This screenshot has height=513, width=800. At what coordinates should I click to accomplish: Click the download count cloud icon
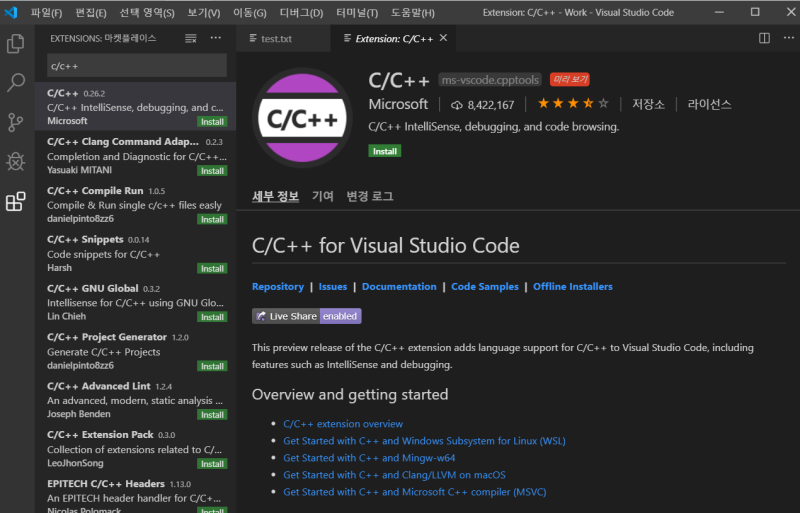456,105
